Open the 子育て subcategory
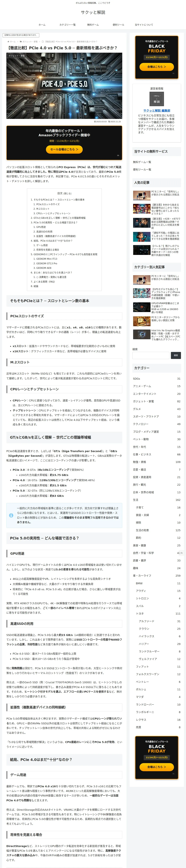The width and height of the screenshot is (186, 868). pos(158,507)
